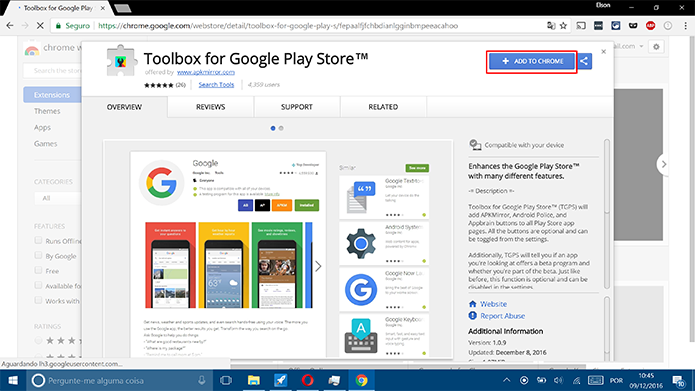The image size is (695, 391).
Task: Go back with the browser back arrow
Action: (x=10, y=26)
